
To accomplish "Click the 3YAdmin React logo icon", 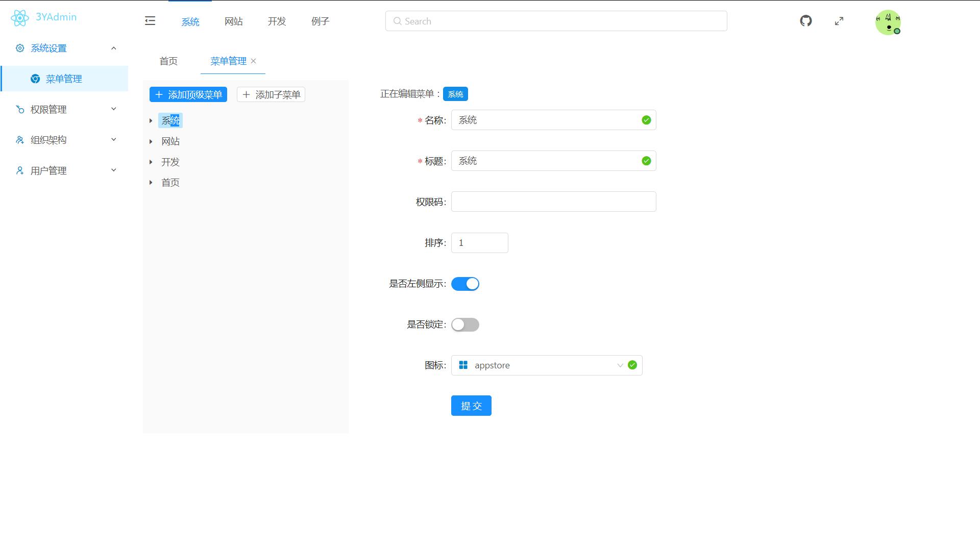I will (x=19, y=18).
